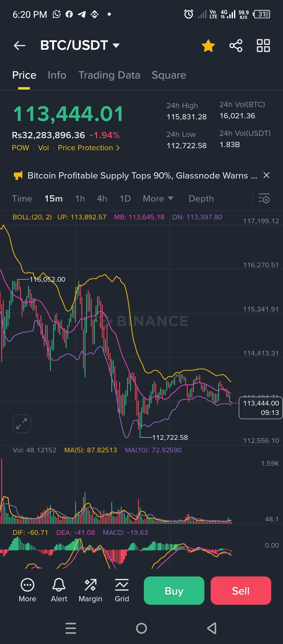The image size is (283, 644).
Task: Open the Square tab
Action: point(169,75)
